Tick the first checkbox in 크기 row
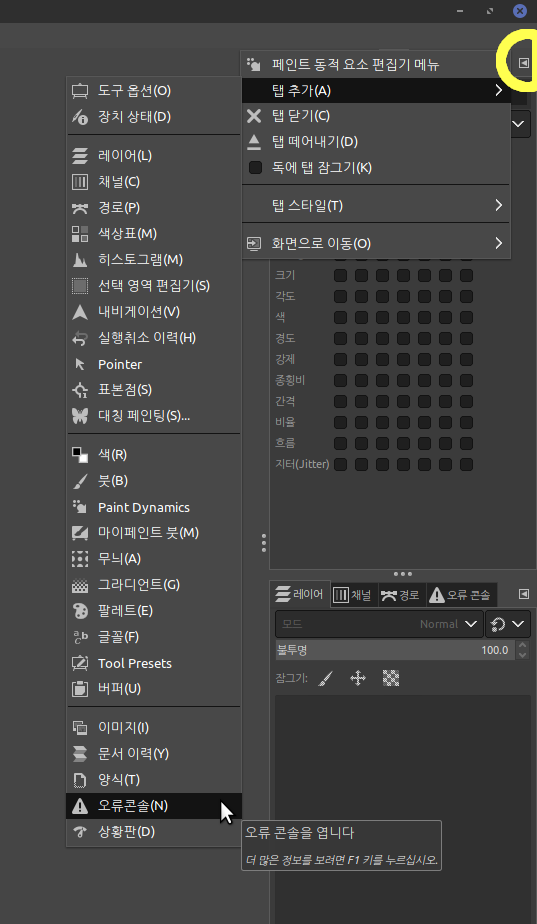The height and width of the screenshot is (924, 537). (x=340, y=276)
